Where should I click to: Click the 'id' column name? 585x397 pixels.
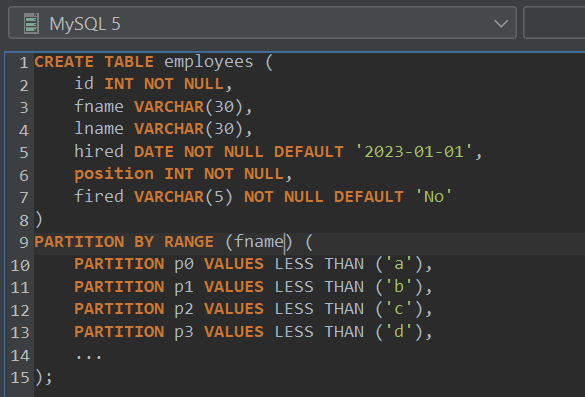tap(84, 84)
